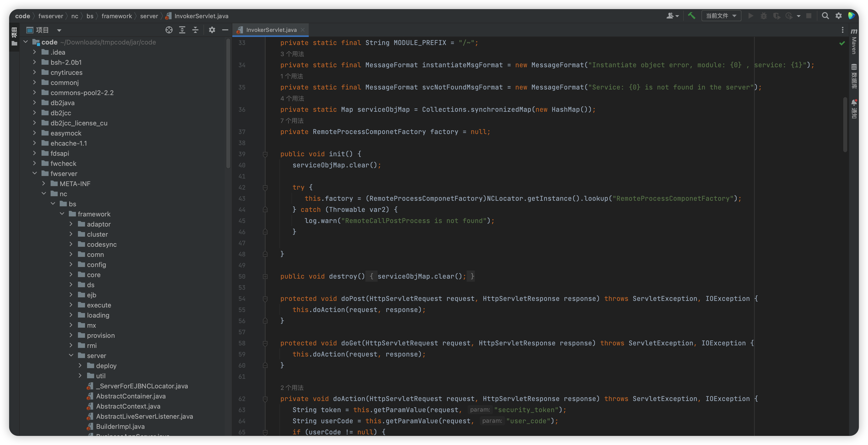Expand the bsh-2.0b1 folder
This screenshot has width=868, height=445.
click(34, 62)
